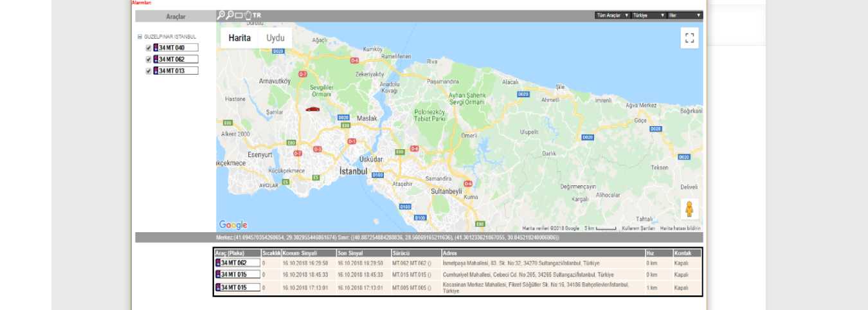Click the Adres column header
The height and width of the screenshot is (310, 868).
coord(543,253)
